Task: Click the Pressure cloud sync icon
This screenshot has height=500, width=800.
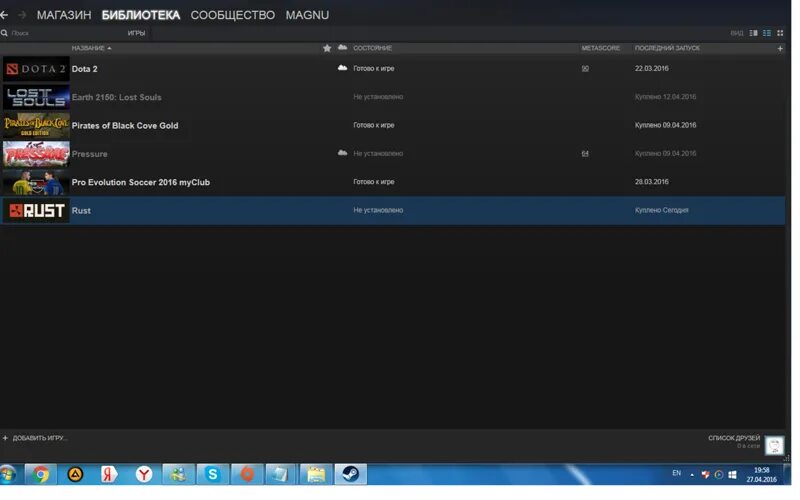Action: coord(342,153)
